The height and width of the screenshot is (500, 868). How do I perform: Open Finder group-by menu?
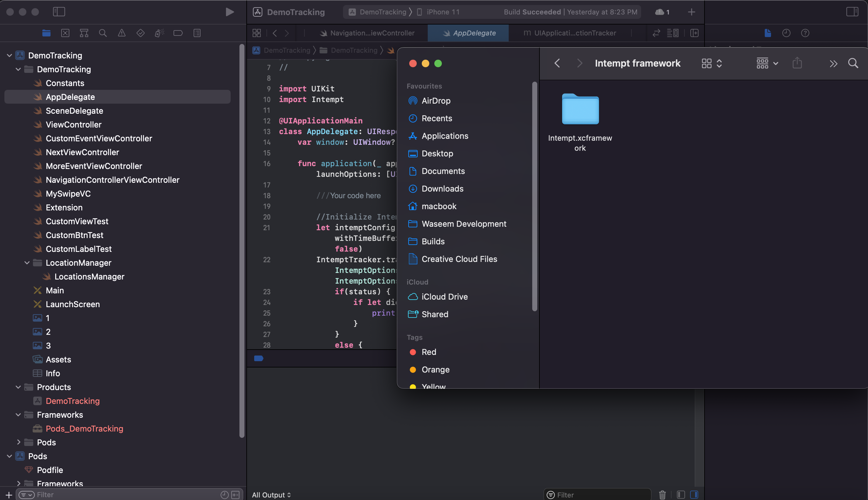coord(767,63)
